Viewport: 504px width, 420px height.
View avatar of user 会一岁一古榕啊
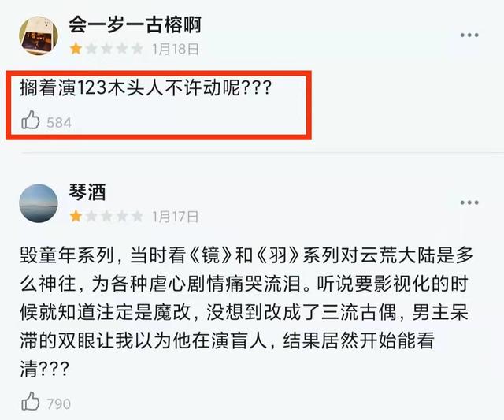pyautogui.click(x=39, y=35)
